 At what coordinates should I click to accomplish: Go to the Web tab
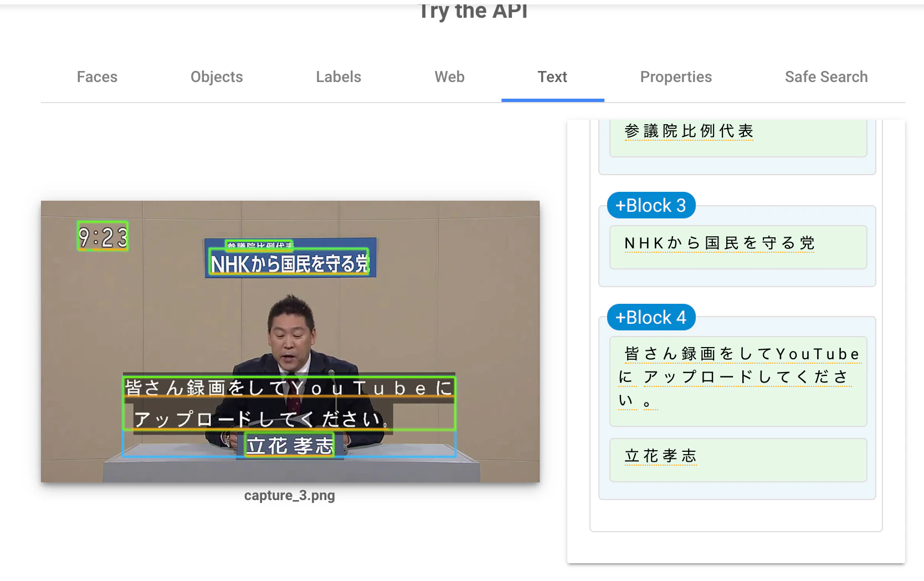(449, 77)
